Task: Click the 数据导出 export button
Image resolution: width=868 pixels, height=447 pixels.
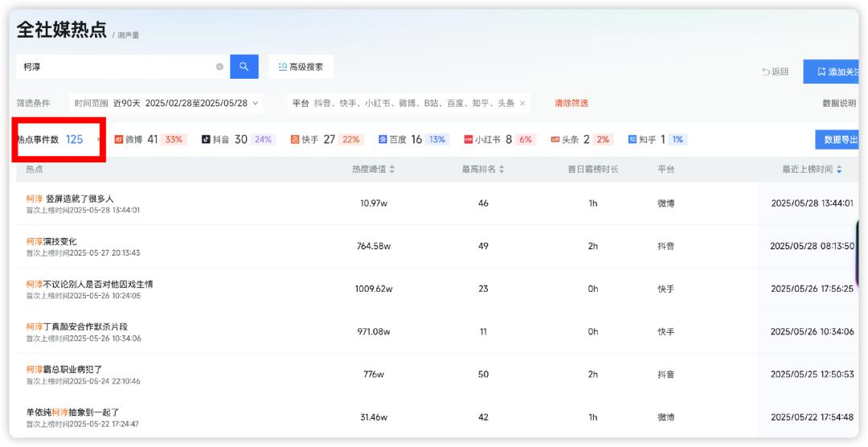Action: pos(840,140)
